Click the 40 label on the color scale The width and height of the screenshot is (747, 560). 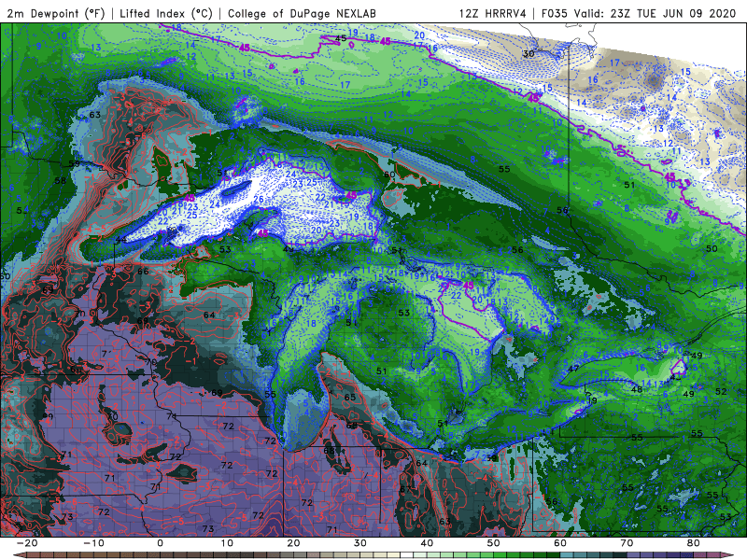pos(427,543)
